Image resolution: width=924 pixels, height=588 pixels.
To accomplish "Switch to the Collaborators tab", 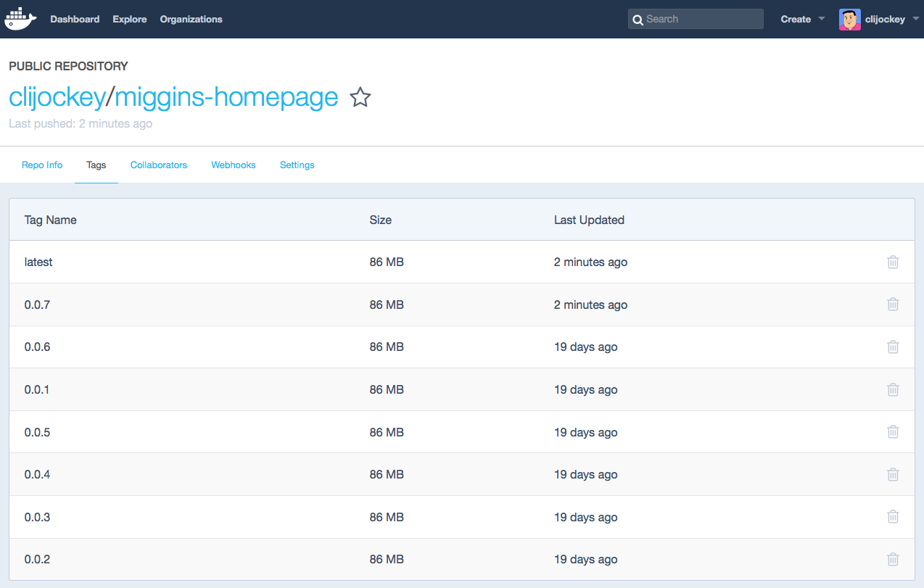I will coord(159,165).
